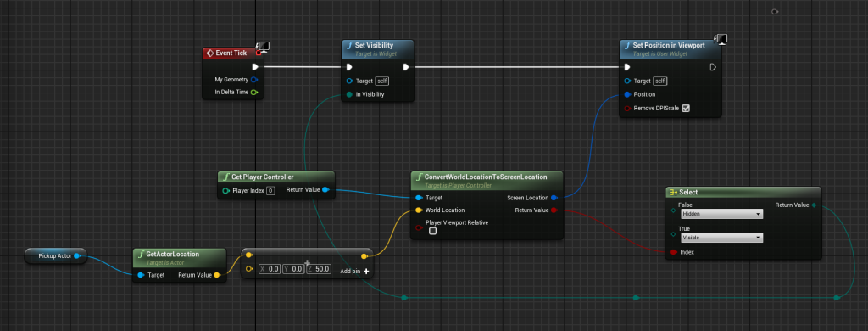Open the False option dropdown showing Hidden

pyautogui.click(x=722, y=214)
